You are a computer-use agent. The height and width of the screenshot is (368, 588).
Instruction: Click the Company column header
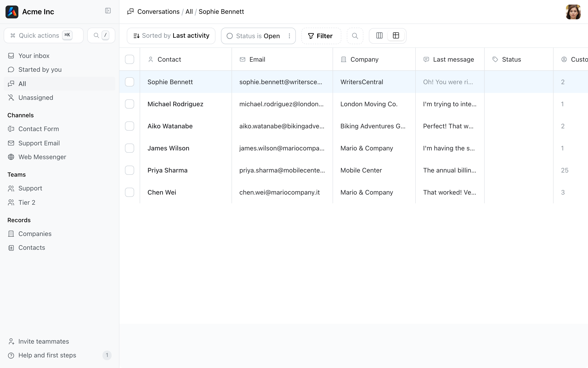coord(374,59)
